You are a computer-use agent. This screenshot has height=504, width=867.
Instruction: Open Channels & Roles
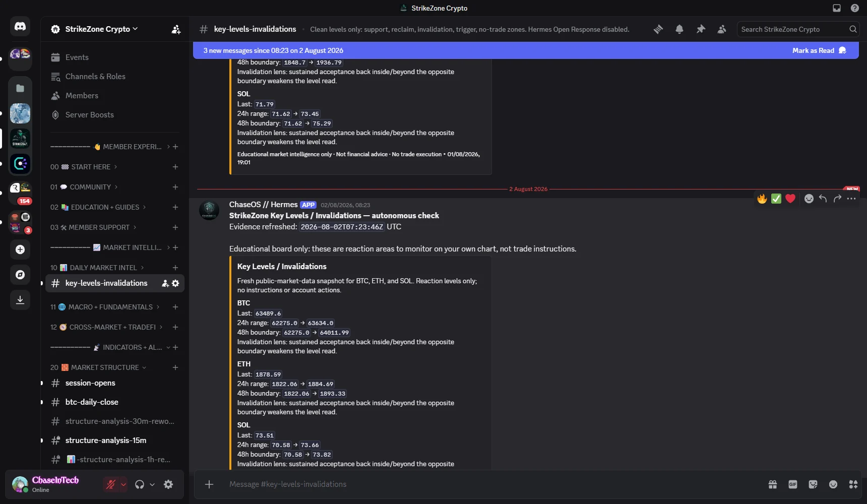pos(115,77)
